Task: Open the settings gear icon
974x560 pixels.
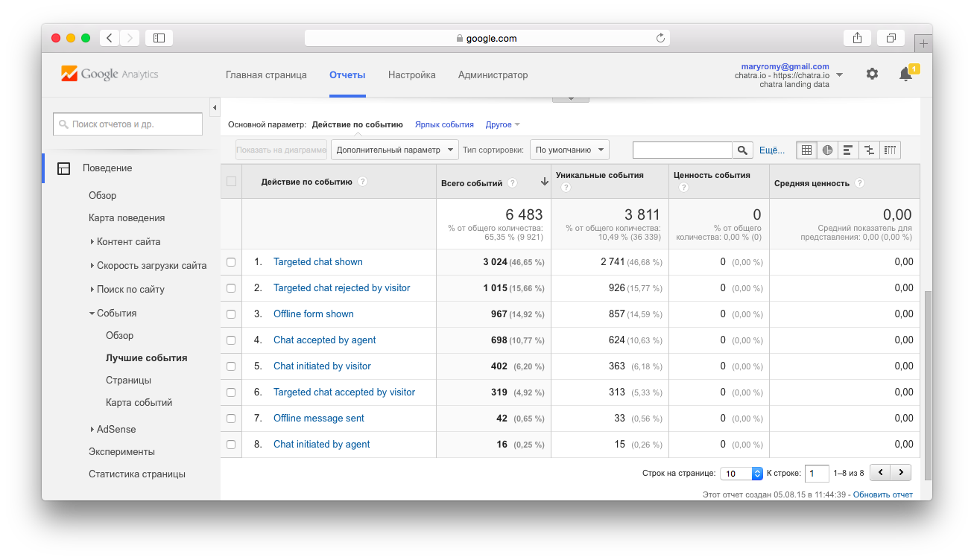Action: (x=872, y=74)
